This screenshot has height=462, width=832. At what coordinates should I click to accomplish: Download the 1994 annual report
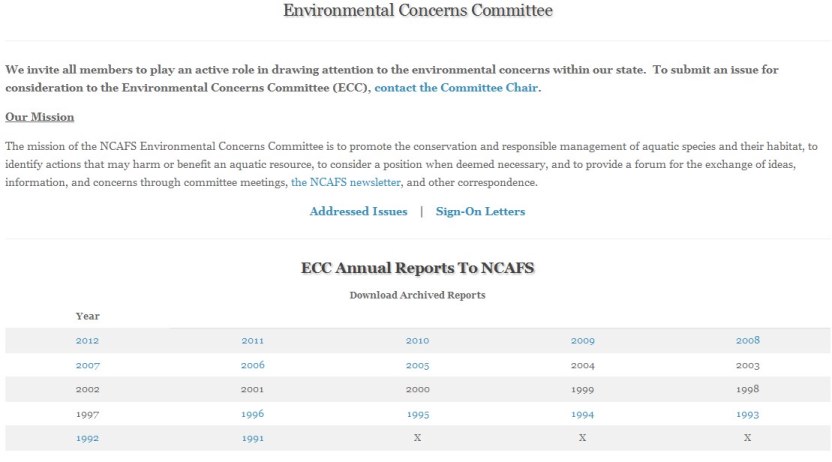(x=583, y=414)
